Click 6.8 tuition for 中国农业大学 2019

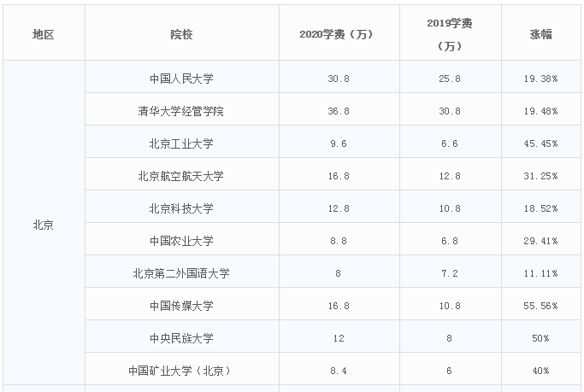pyautogui.click(x=450, y=241)
